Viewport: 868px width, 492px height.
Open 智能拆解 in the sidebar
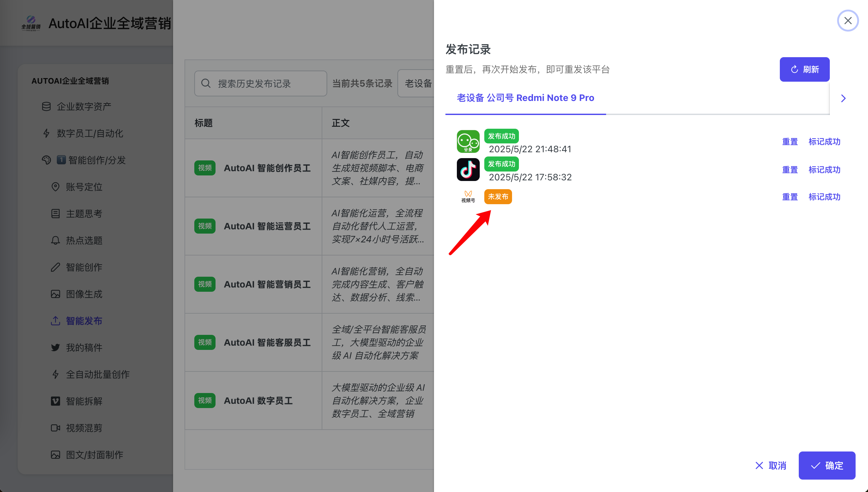[x=84, y=402]
